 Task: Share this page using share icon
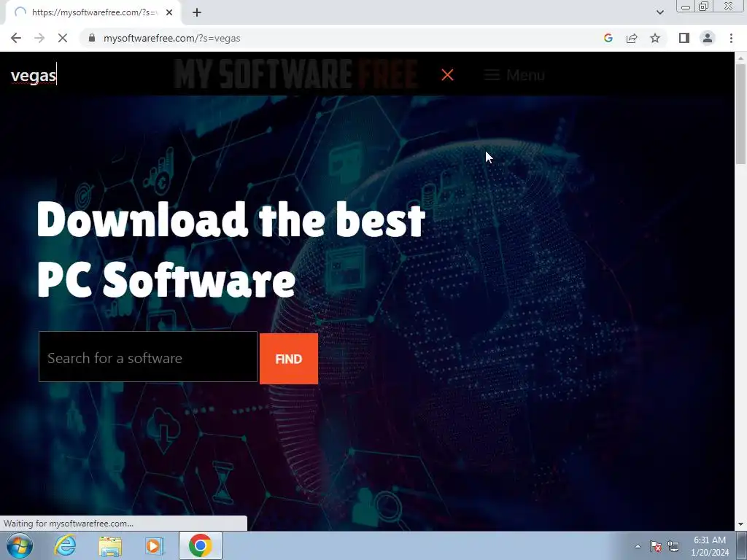point(632,38)
